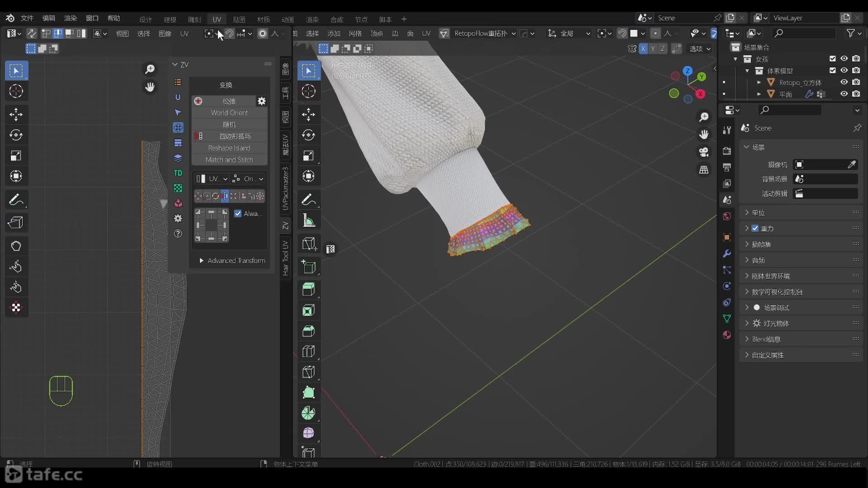Image resolution: width=868 pixels, height=488 pixels.
Task: Click the outliner search field
Action: [804, 33]
